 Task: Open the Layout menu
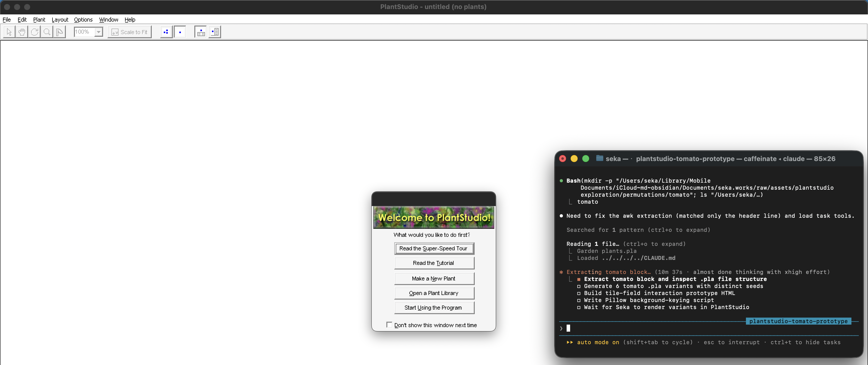(x=60, y=20)
